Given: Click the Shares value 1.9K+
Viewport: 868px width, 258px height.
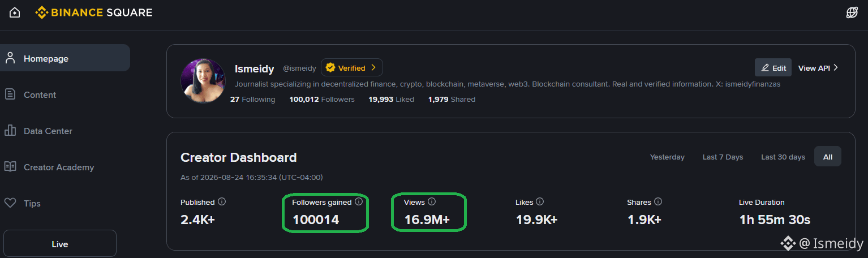Looking at the screenshot, I should coord(644,220).
